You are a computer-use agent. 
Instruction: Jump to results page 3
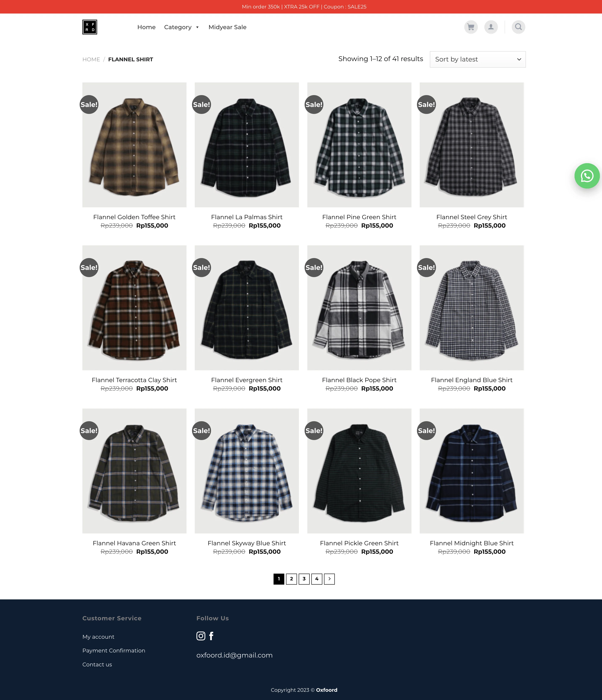(304, 579)
